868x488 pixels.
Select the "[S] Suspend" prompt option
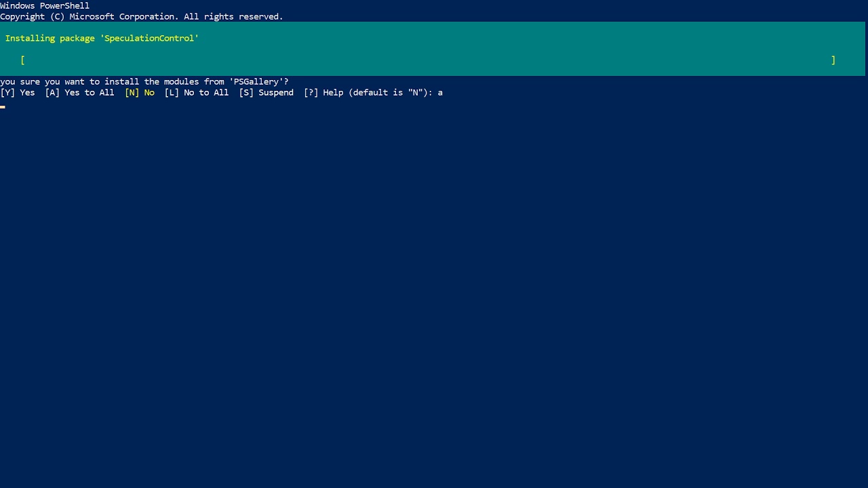point(266,93)
